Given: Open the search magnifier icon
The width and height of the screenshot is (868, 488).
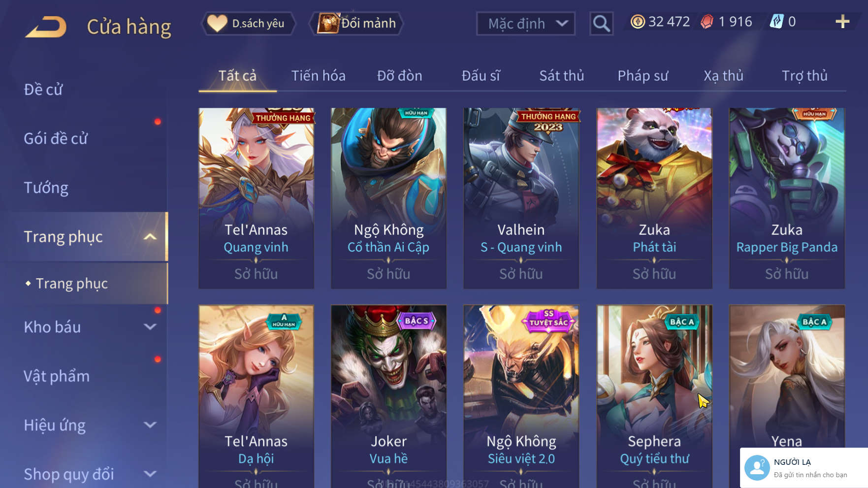Looking at the screenshot, I should coord(601,23).
